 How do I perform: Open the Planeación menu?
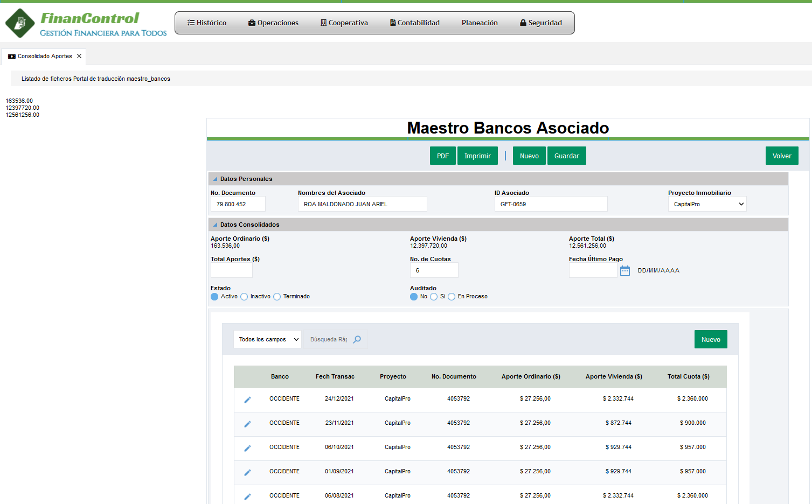(x=480, y=23)
